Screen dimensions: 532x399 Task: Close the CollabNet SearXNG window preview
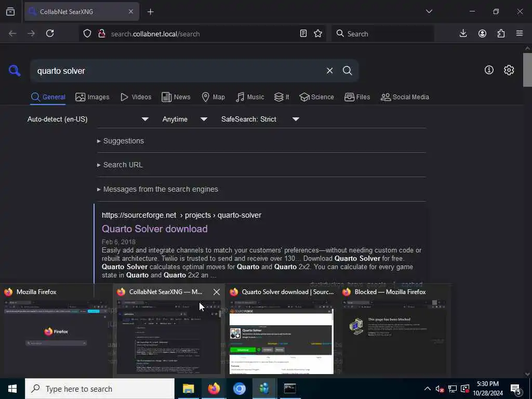pyautogui.click(x=217, y=292)
